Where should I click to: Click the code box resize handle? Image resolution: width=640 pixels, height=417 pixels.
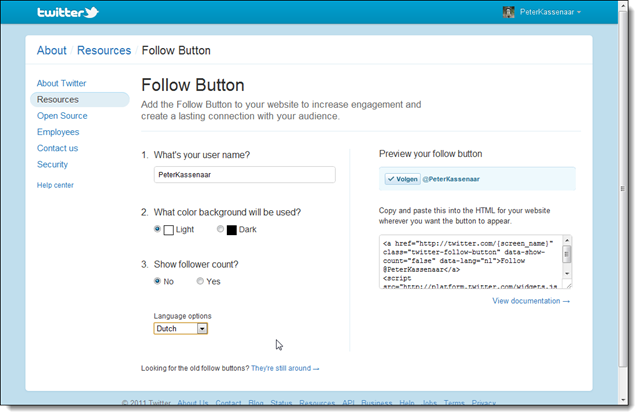coord(568,285)
